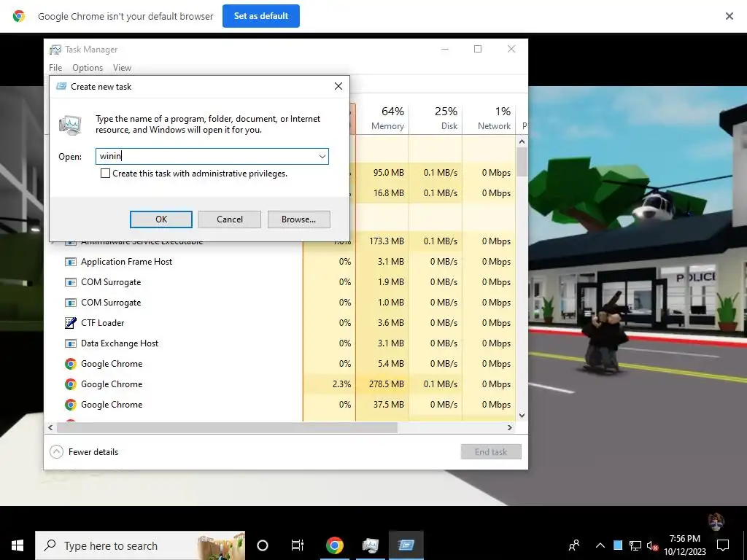This screenshot has height=560, width=747.
Task: Click Browse... to locate a program
Action: 298,219
